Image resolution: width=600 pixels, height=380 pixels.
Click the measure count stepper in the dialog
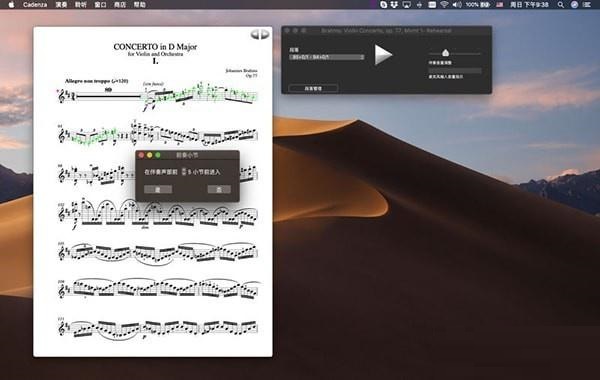point(184,172)
